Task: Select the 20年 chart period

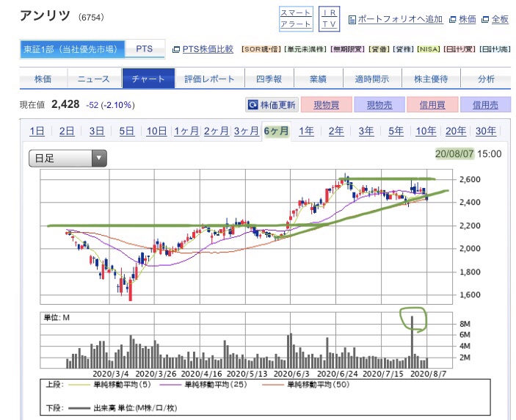Action: pos(456,131)
